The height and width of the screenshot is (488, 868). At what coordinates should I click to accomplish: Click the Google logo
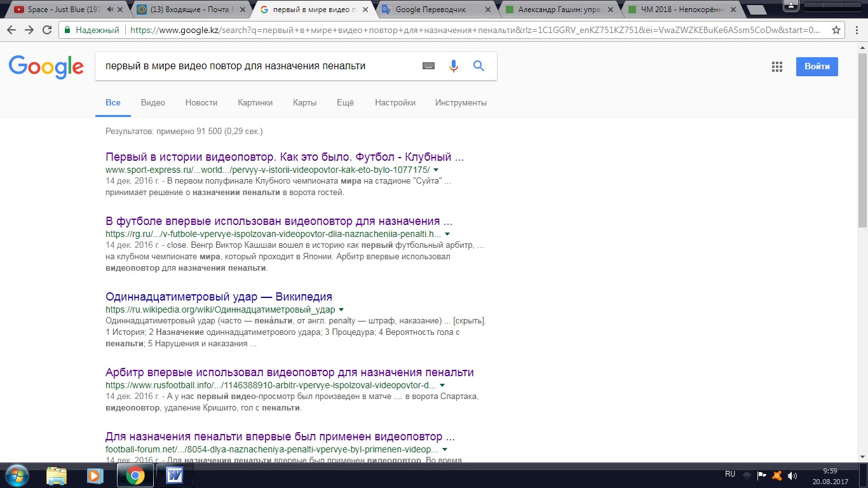coord(46,66)
